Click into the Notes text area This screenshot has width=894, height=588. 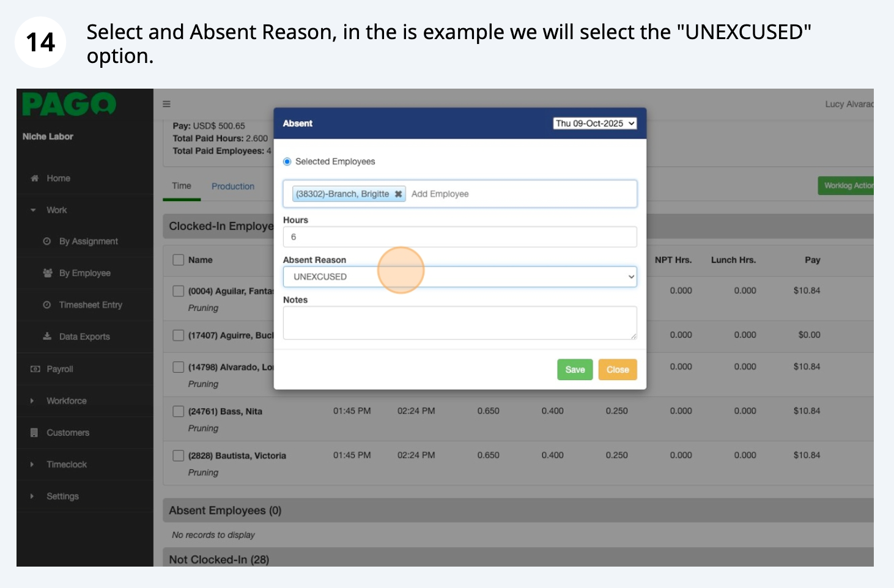click(x=460, y=323)
